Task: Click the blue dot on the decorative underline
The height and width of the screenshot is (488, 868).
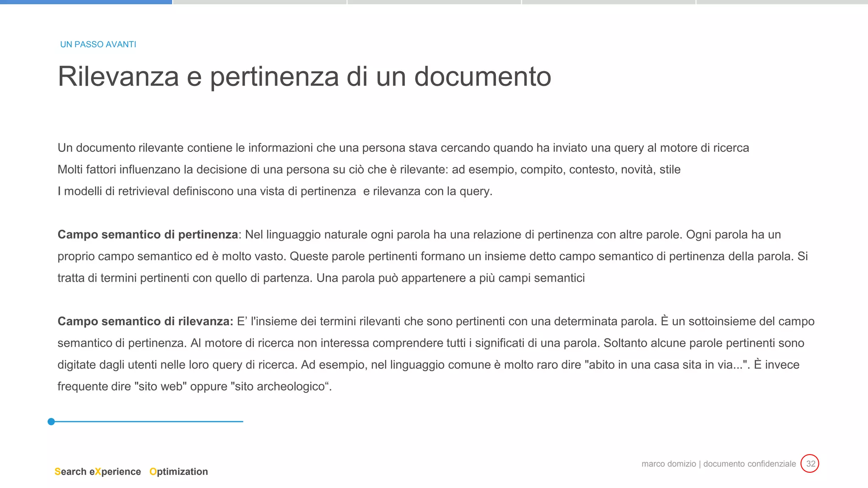Action: click(51, 421)
